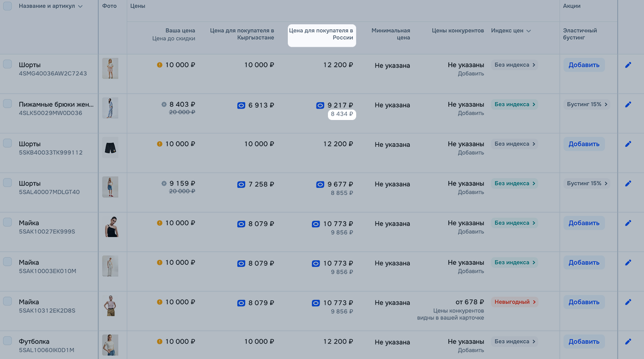The width and height of the screenshot is (644, 359).
Task: Edit the Пижамные брюки row via pencil icon
Action: pos(628,105)
